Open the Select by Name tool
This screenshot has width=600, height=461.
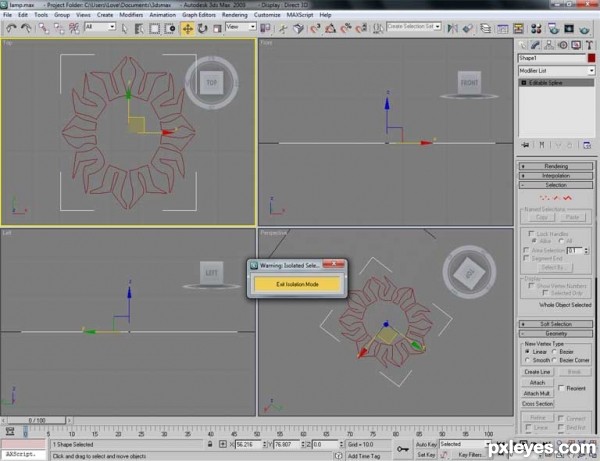click(139, 28)
